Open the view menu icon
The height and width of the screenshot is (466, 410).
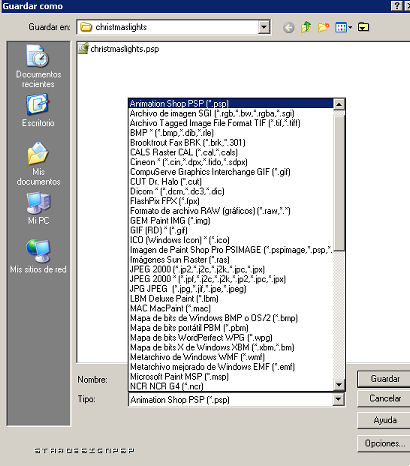[x=343, y=27]
